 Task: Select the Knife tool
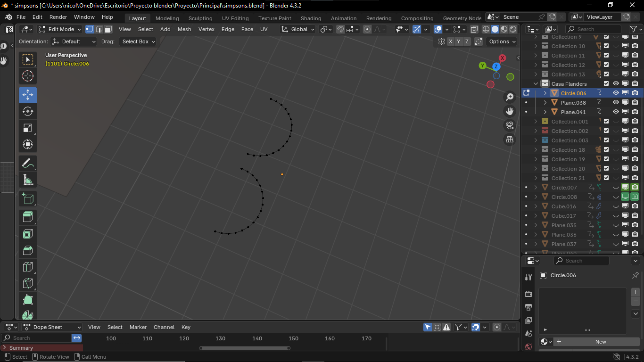[28, 283]
